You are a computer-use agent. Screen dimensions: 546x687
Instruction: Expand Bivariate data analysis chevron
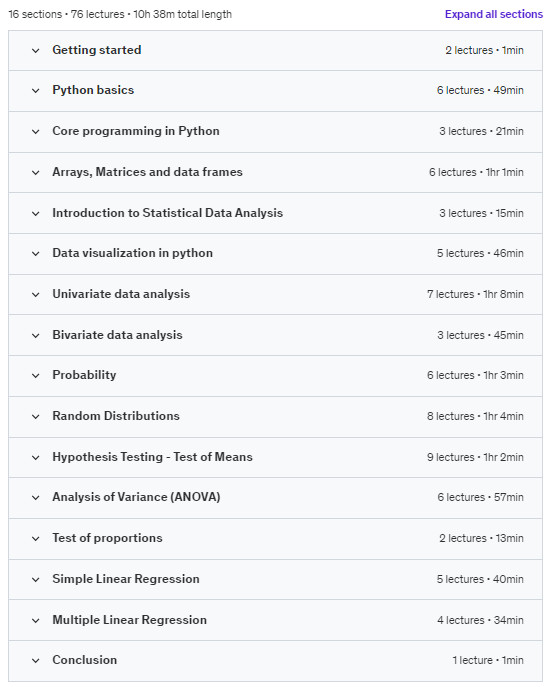point(35,336)
